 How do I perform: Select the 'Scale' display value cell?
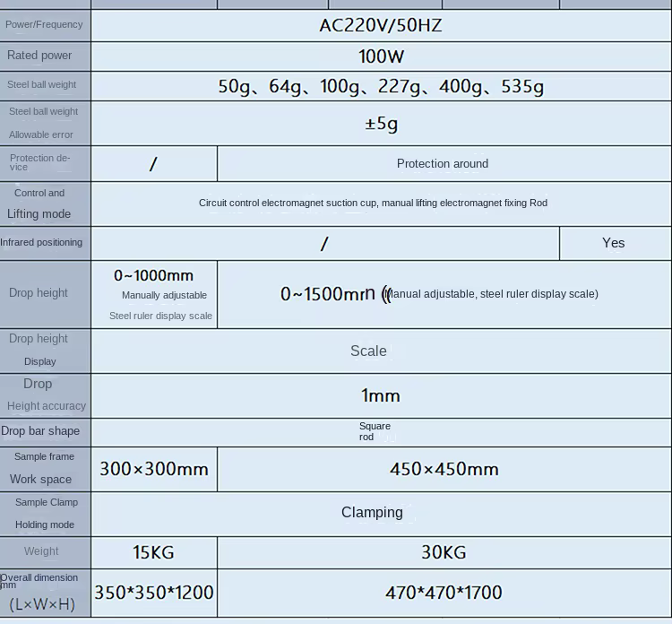[368, 351]
